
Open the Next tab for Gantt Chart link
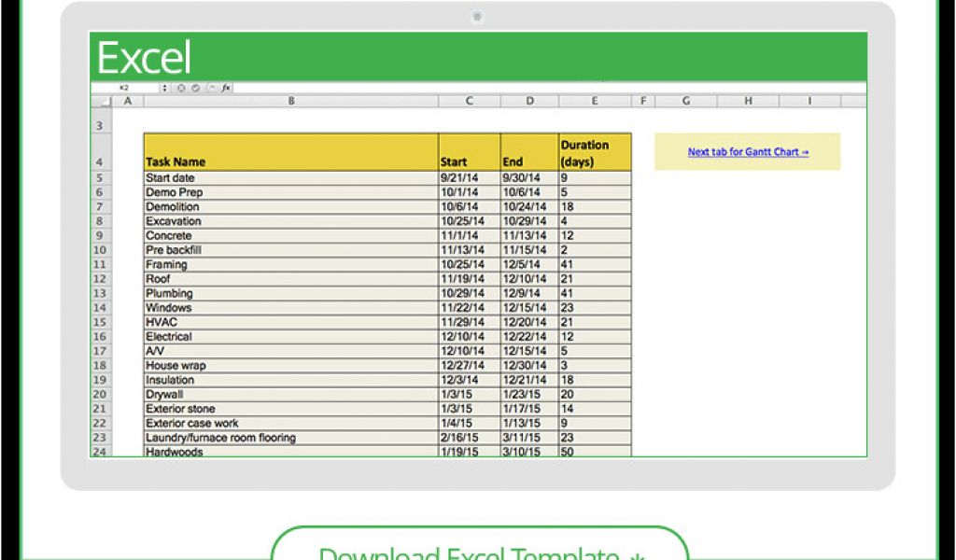pos(748,152)
